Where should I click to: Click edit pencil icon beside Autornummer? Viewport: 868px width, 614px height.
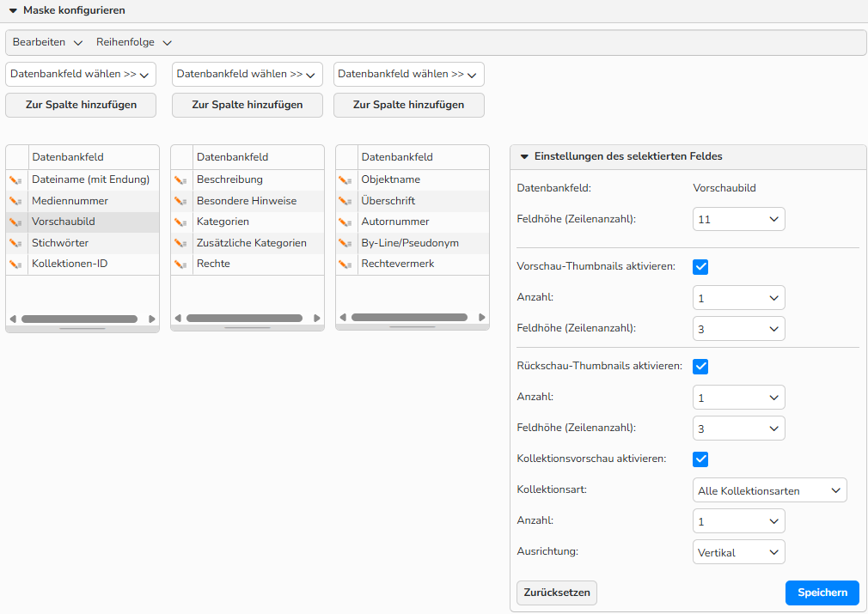(345, 222)
